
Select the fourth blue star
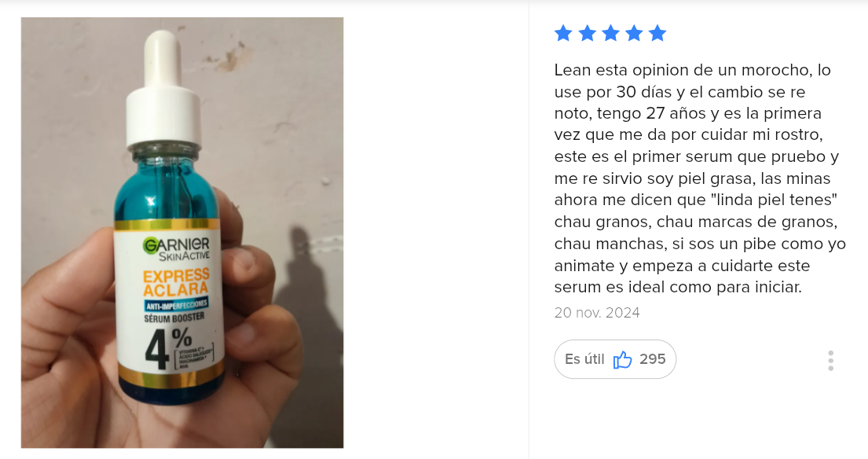[x=634, y=33]
